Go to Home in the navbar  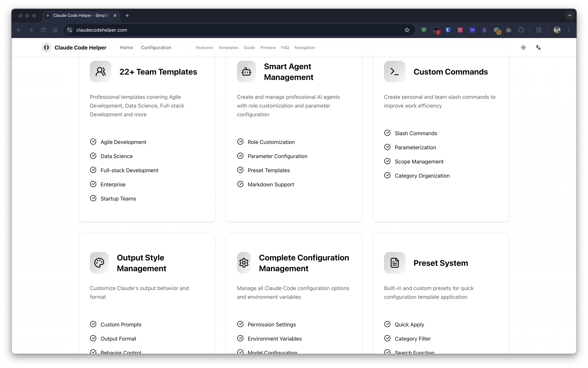(x=126, y=47)
